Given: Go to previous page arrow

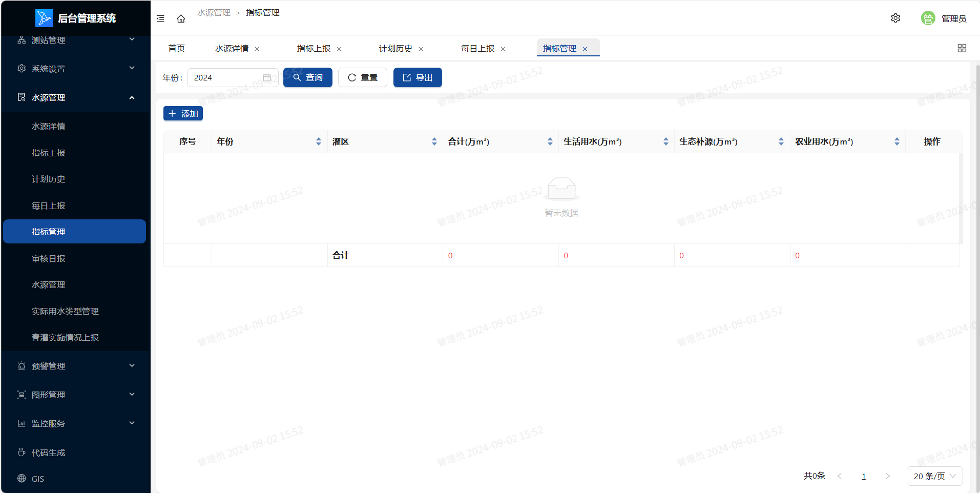Looking at the screenshot, I should 840,476.
